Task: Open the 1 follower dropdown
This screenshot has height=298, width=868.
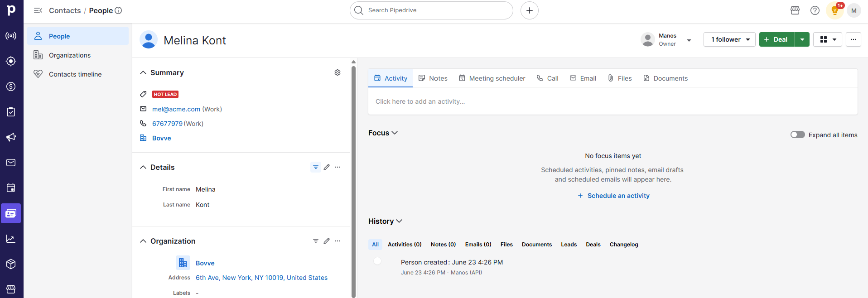Action: coord(729,39)
